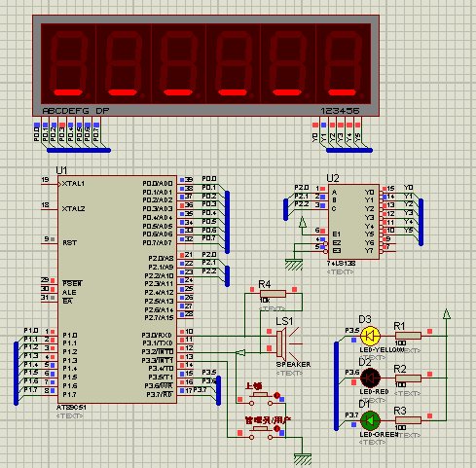Click the XTAL1 pin 19 on U1

coord(50,184)
